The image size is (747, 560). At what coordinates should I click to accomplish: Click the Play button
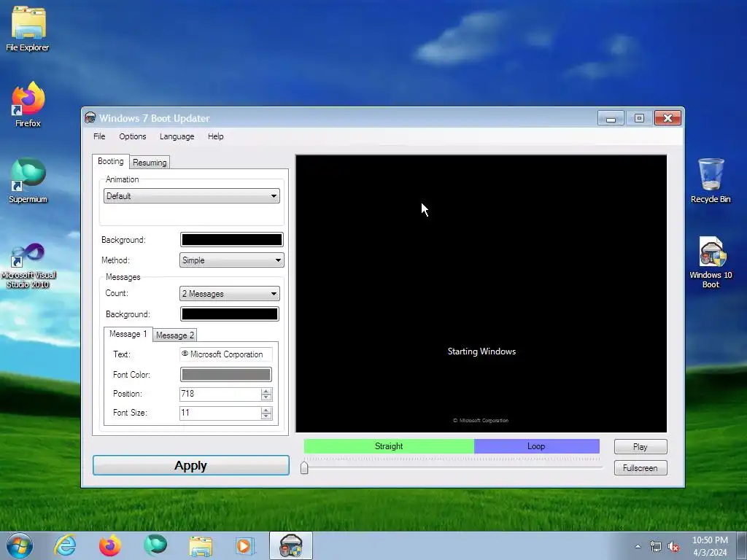click(x=640, y=447)
